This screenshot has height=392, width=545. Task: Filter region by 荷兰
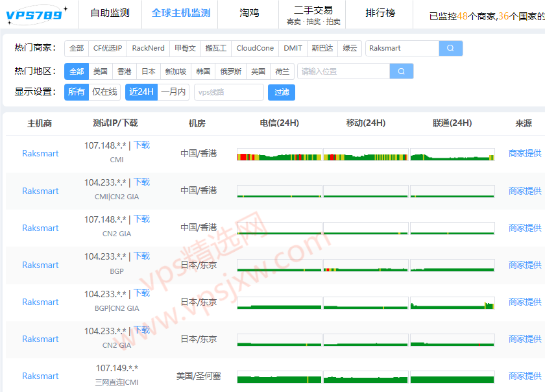pos(282,71)
